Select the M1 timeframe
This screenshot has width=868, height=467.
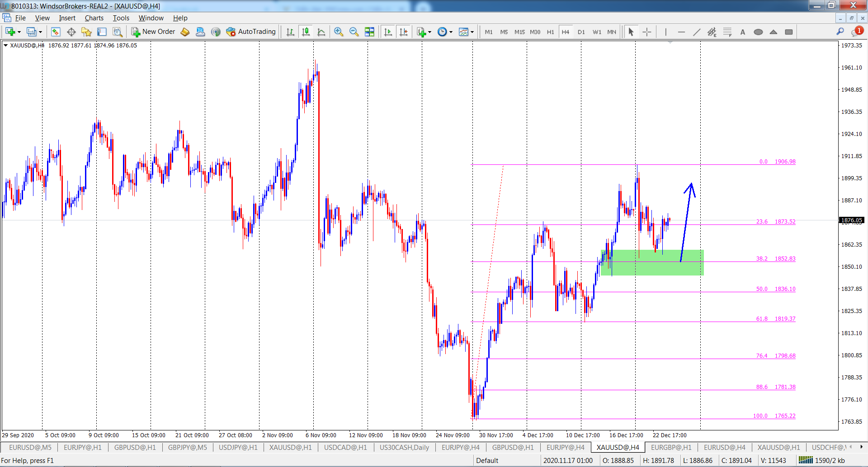click(489, 32)
